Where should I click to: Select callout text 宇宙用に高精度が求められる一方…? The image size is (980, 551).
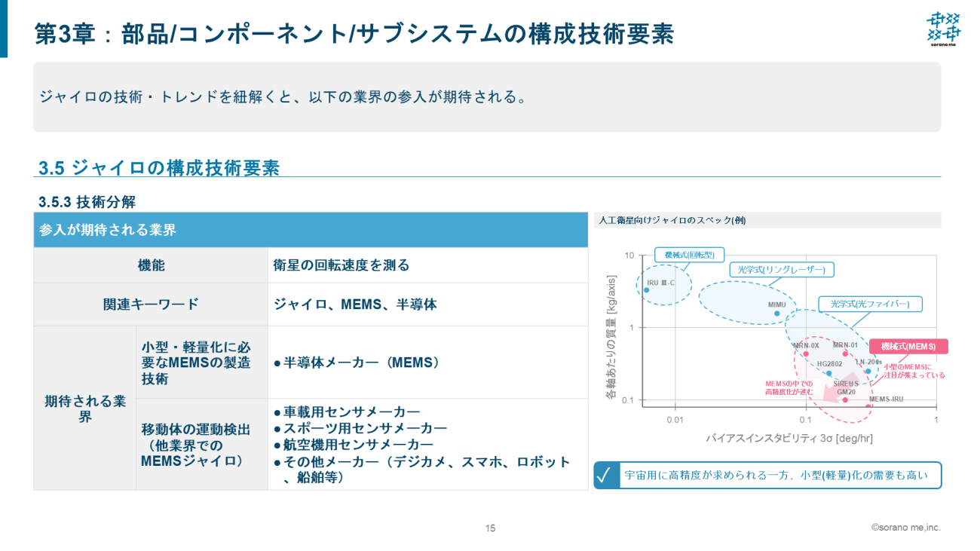pos(776,476)
